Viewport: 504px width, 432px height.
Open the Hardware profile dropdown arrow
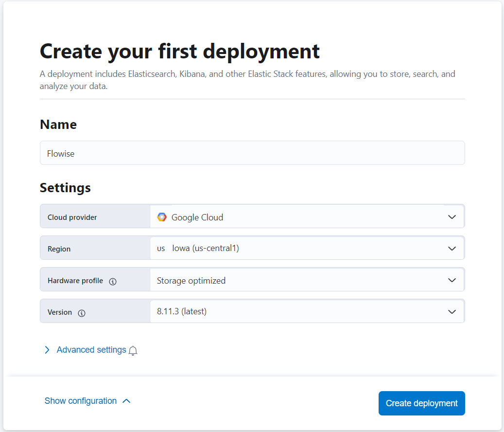(452, 280)
